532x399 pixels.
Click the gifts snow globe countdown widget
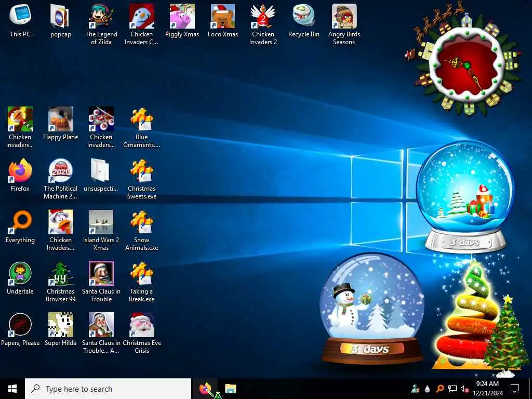(x=465, y=196)
